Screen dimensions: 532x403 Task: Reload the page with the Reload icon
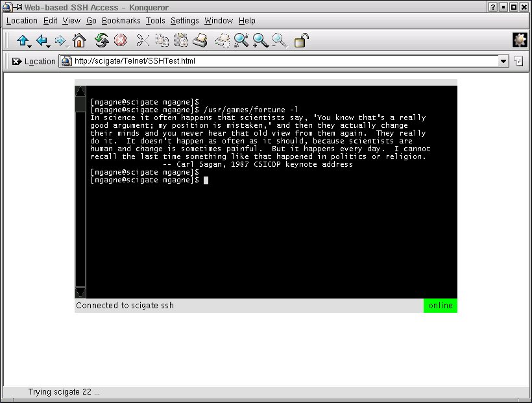[101, 41]
